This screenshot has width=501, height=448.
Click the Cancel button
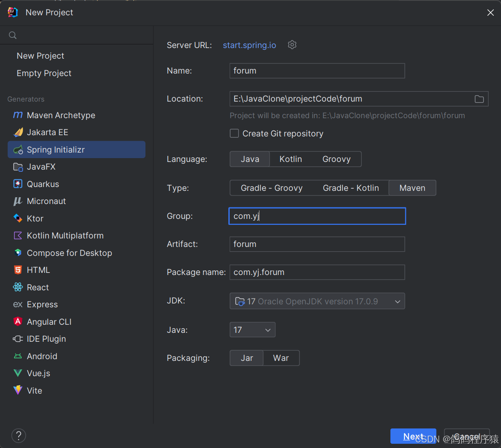(467, 436)
